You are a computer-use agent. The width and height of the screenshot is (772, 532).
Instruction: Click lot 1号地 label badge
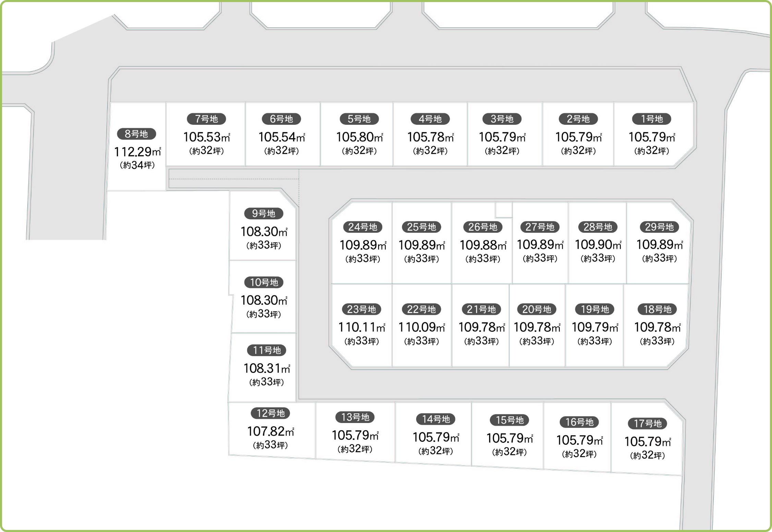[x=652, y=119]
